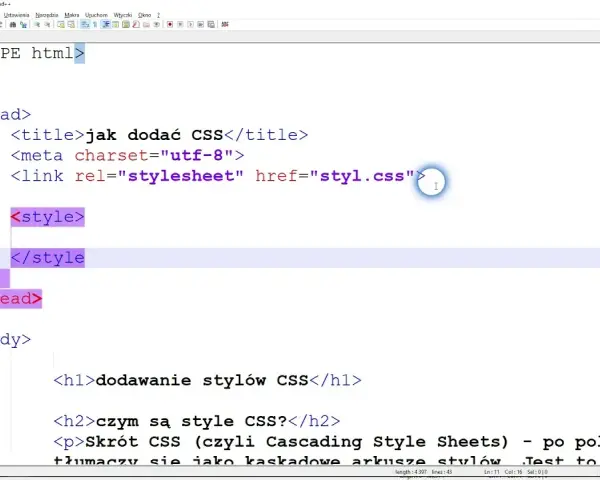Open the Replace tool icon
Viewport: 600px width, 480px height.
pos(24,24)
